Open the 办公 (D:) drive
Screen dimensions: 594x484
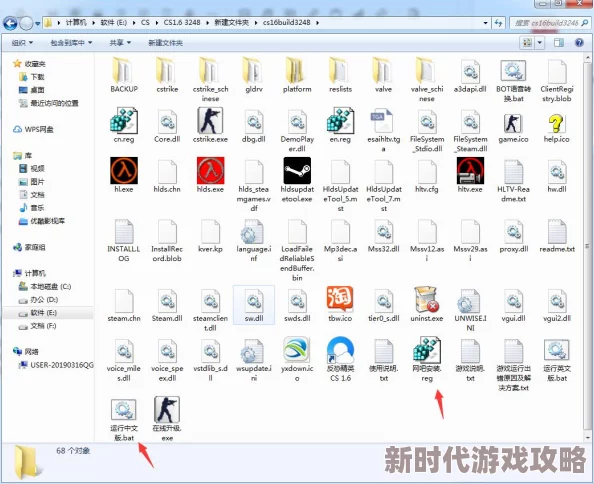[39, 300]
